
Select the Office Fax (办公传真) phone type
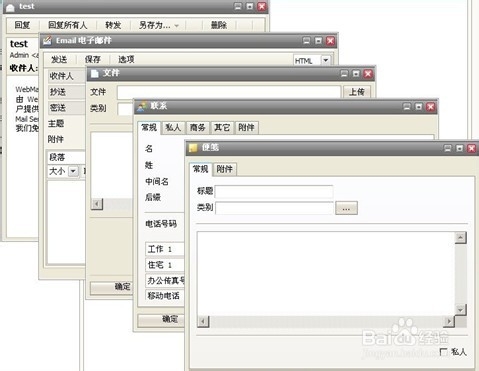click(165, 281)
